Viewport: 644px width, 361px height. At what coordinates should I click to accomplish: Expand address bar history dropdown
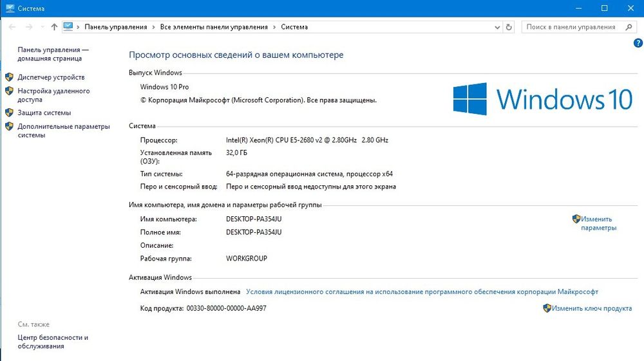click(497, 27)
